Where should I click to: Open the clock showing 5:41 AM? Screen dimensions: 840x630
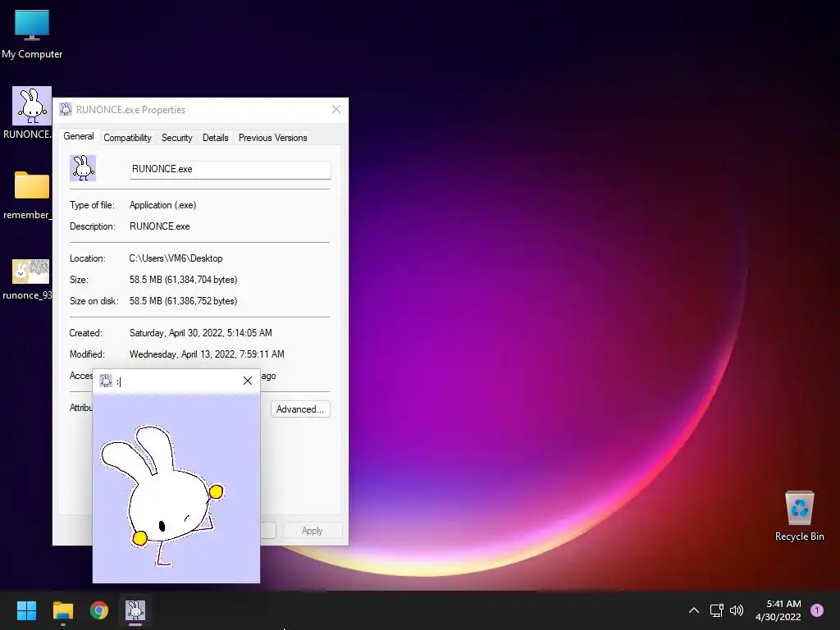click(x=778, y=610)
